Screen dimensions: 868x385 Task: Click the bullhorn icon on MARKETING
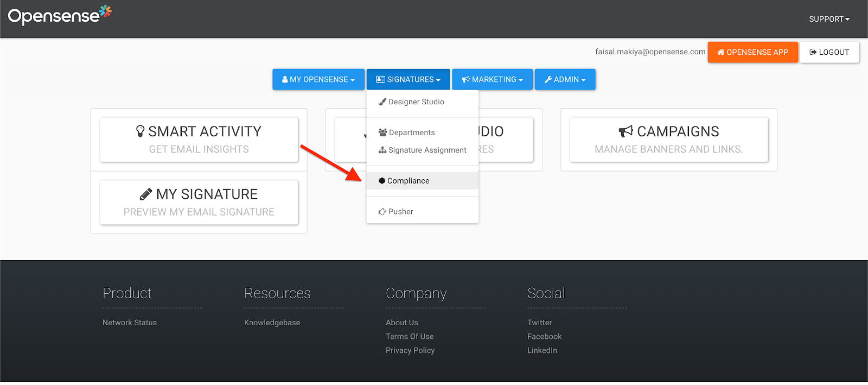(465, 79)
